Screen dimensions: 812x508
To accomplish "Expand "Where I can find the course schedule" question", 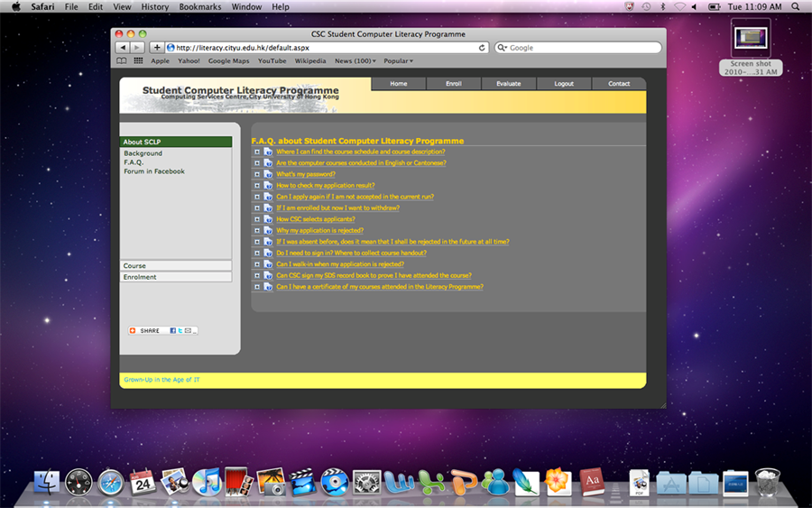I will [257, 152].
